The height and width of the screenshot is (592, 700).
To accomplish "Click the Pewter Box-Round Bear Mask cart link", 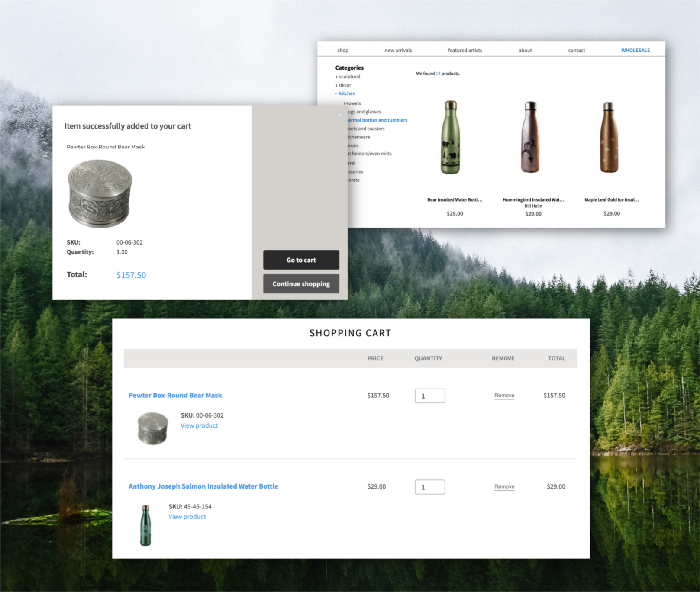I will pos(175,395).
